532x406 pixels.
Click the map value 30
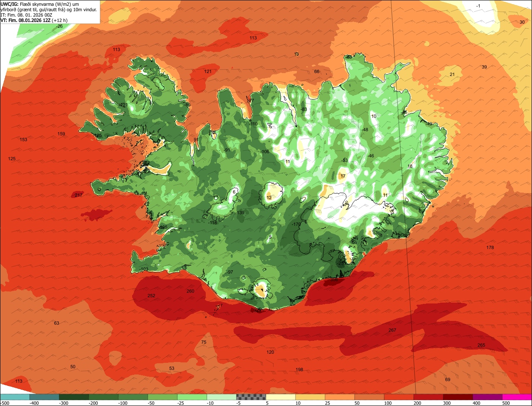click(x=522, y=22)
